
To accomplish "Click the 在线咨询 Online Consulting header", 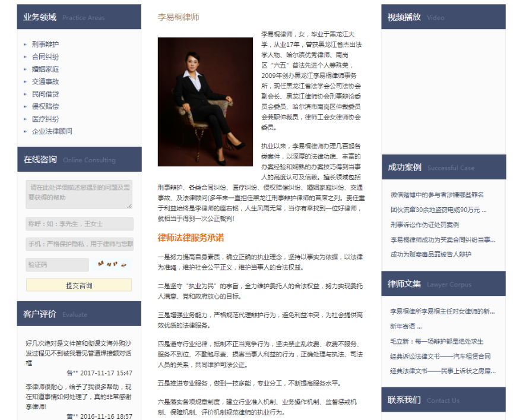I will (x=80, y=159).
